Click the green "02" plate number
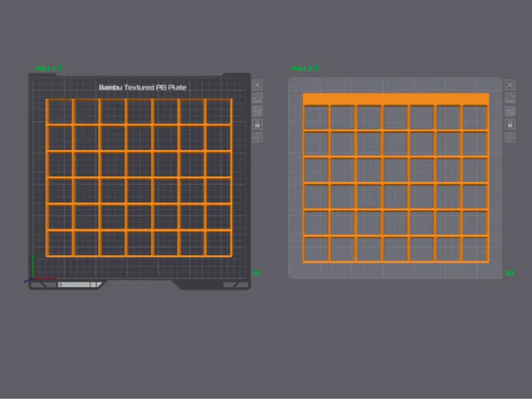This screenshot has height=399, width=532. 509,273
